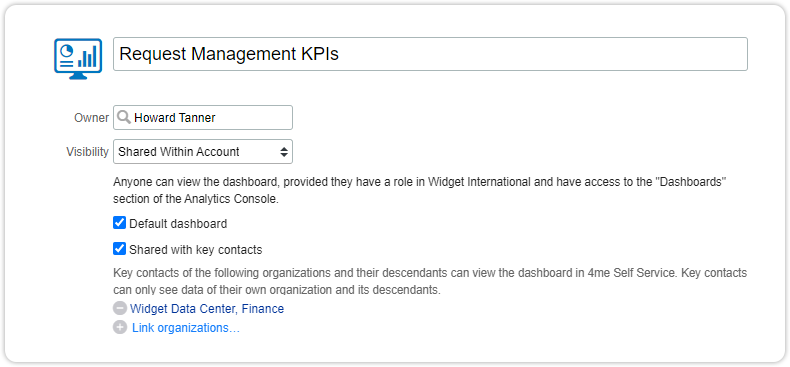This screenshot has height=367, width=790.
Task: Open the Link organizations… link
Action: [186, 328]
